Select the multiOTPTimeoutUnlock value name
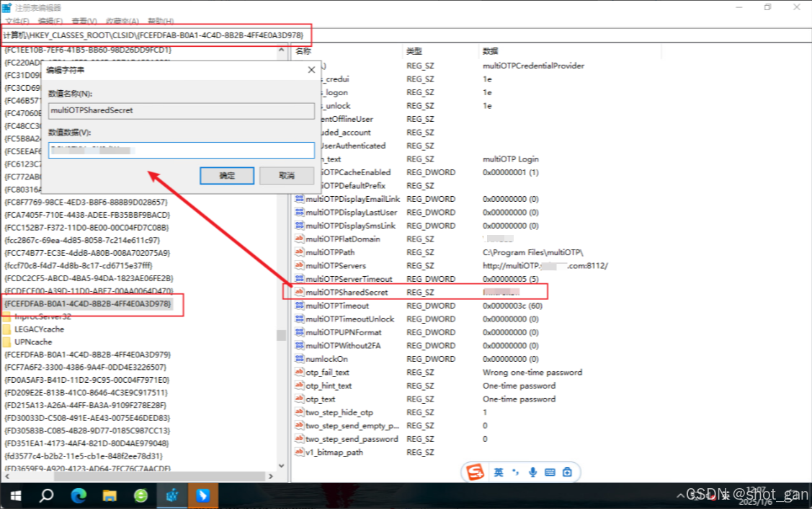 coord(350,319)
